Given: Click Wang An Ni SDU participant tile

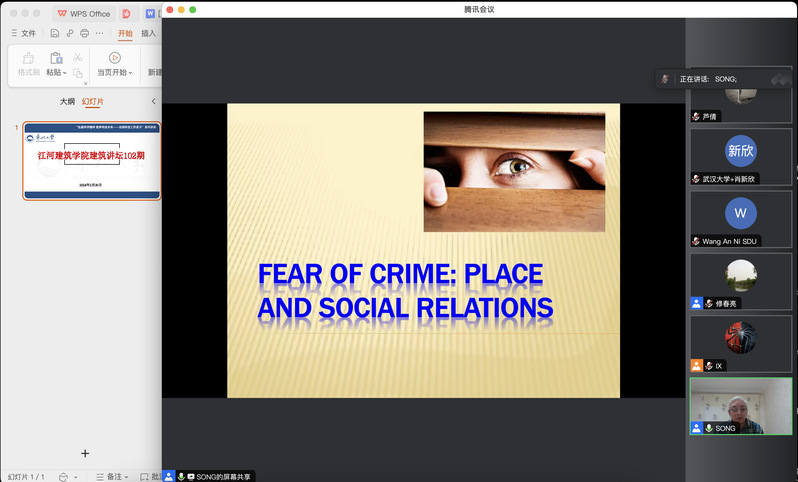Looking at the screenshot, I should click(x=741, y=219).
